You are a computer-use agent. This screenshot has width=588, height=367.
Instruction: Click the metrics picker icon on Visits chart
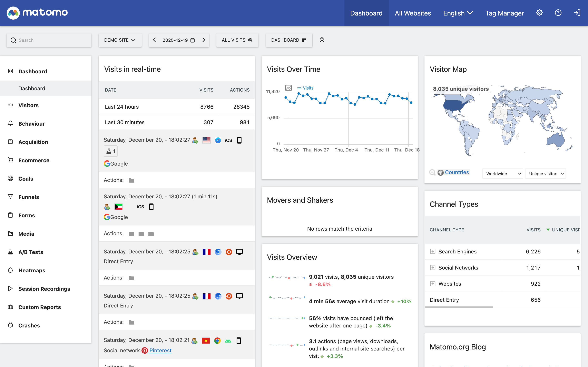click(x=288, y=88)
